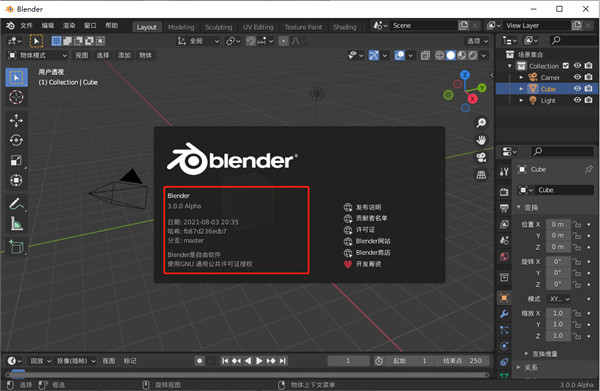Click the timeline horizontal scrollbar
The image size is (600, 391).
coord(248,375)
